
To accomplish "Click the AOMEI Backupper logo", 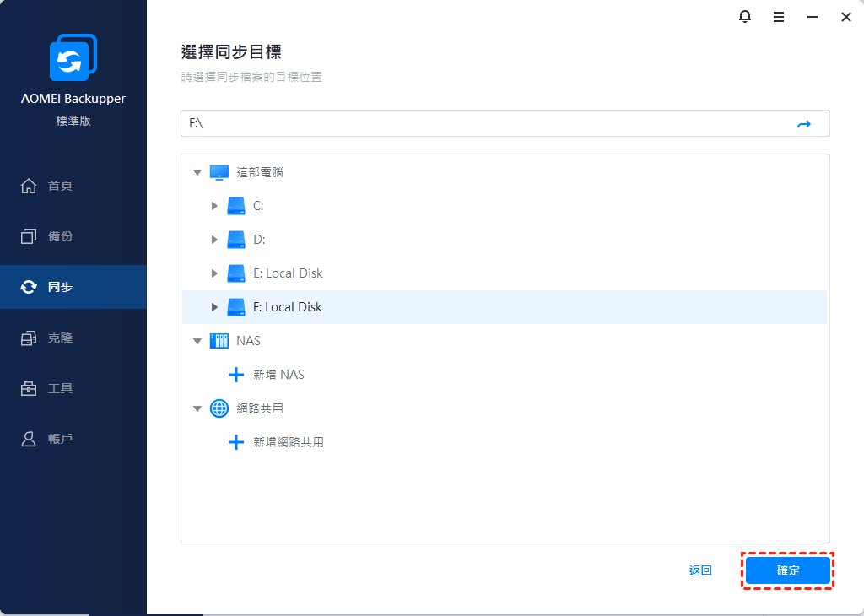I will point(73,58).
